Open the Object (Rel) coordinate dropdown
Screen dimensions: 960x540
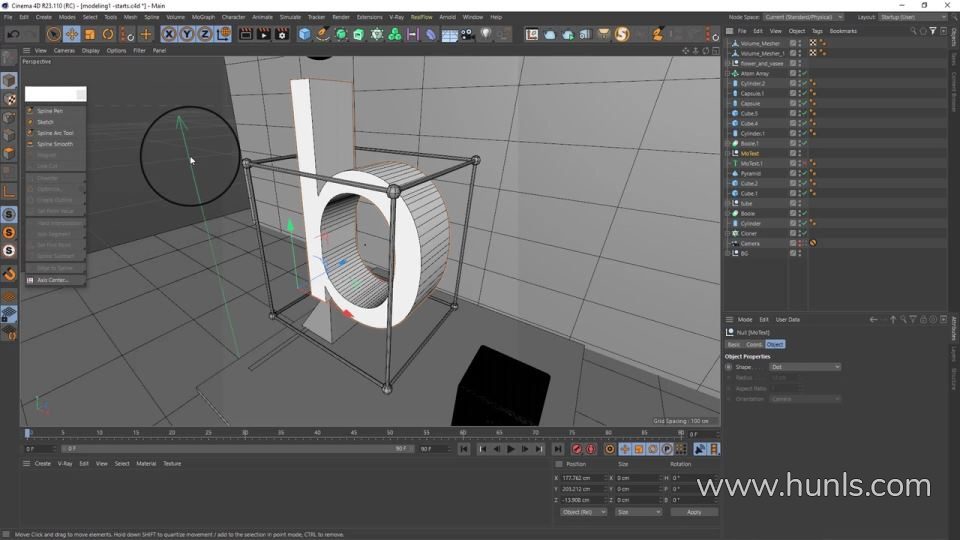click(583, 512)
